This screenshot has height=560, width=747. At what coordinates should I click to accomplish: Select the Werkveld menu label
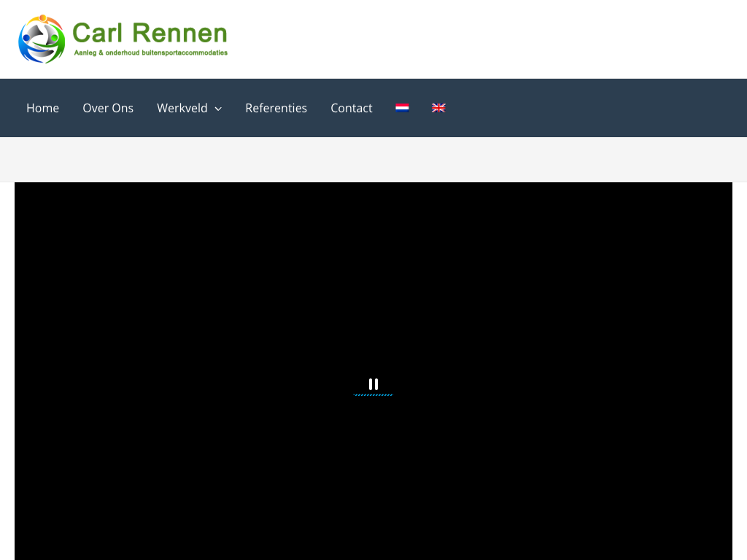(x=182, y=108)
